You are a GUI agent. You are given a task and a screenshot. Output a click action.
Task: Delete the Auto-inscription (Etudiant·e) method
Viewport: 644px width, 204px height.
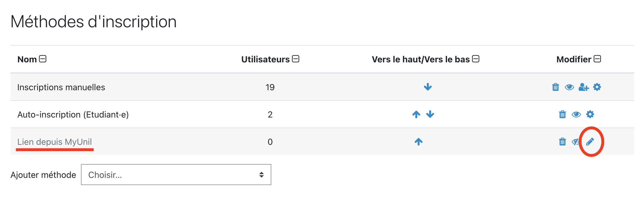pos(562,114)
